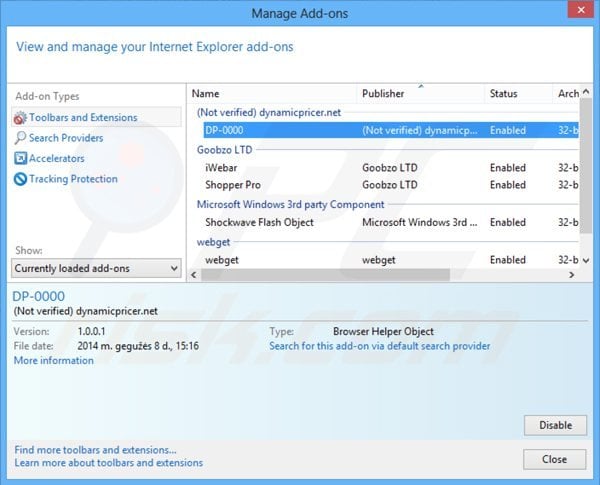Click the Architecture column header
This screenshot has width=600, height=485.
[x=567, y=93]
